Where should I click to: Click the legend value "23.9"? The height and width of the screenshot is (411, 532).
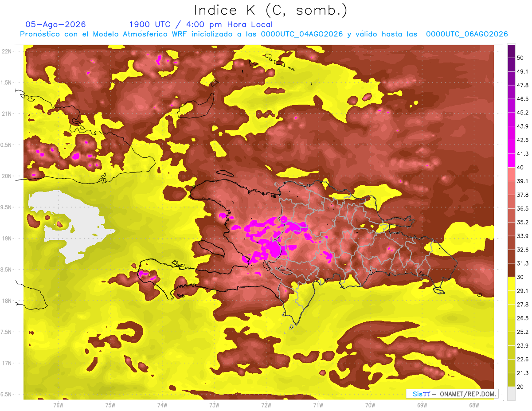(x=522, y=346)
